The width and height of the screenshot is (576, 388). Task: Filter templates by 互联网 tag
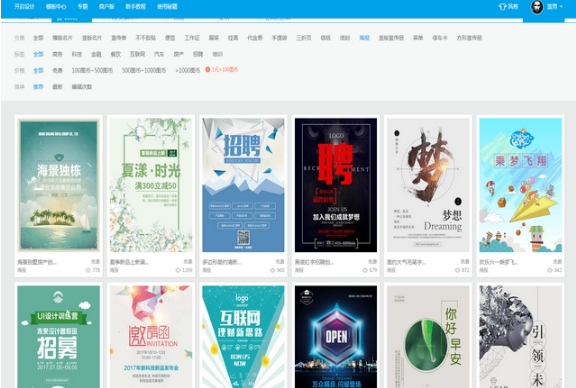point(137,54)
